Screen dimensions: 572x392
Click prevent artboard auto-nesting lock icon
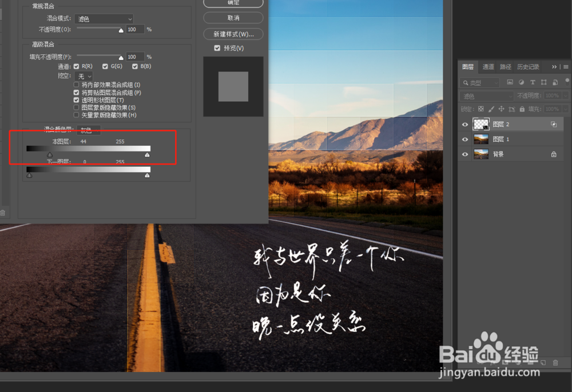click(x=511, y=109)
